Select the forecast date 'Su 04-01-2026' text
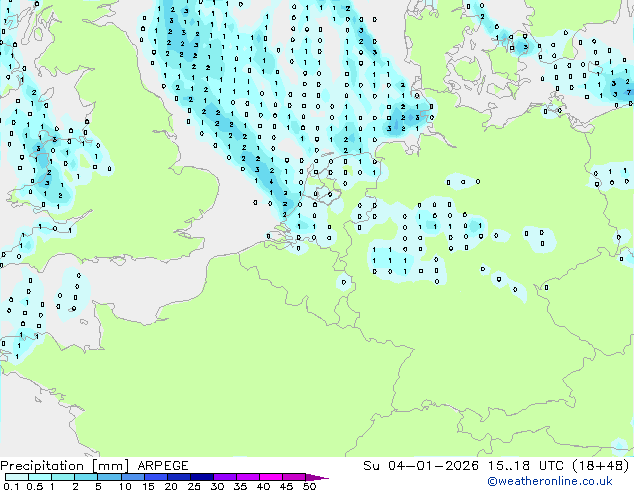The height and width of the screenshot is (490, 634). [x=421, y=466]
